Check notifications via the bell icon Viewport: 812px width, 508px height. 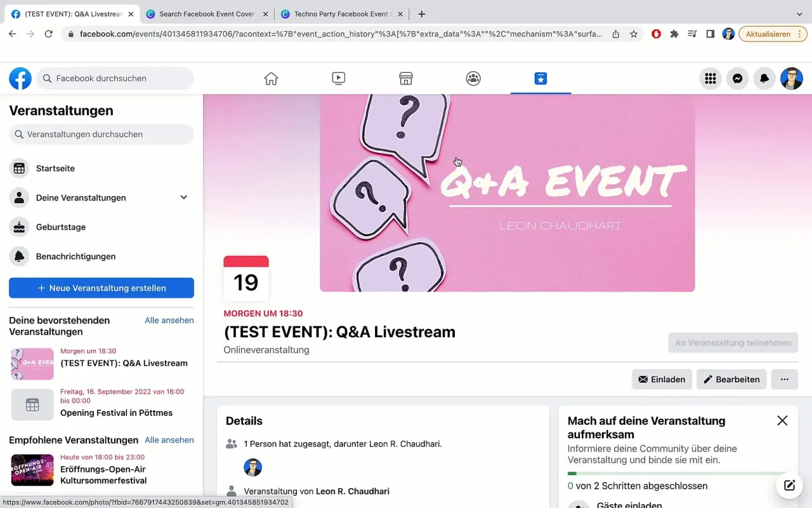(x=764, y=78)
